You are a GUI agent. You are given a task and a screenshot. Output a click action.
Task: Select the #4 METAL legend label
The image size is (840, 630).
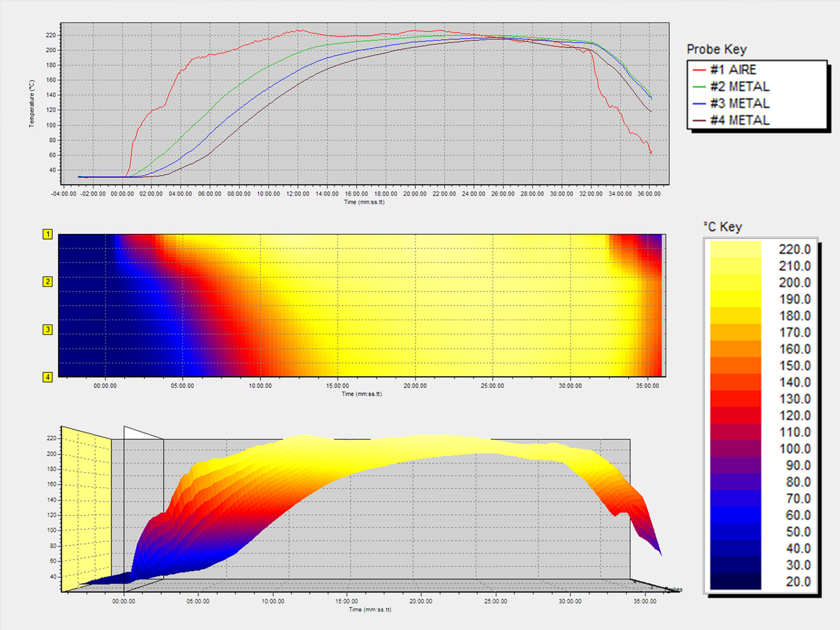[x=739, y=121]
